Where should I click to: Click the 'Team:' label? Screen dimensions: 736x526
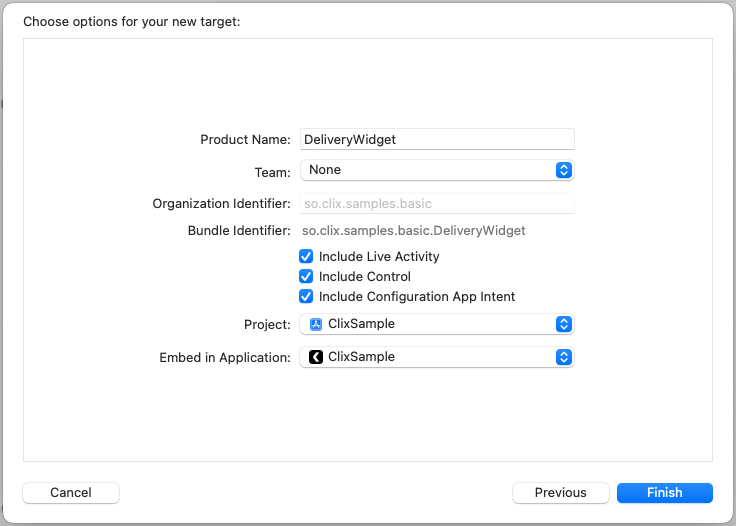(x=273, y=173)
